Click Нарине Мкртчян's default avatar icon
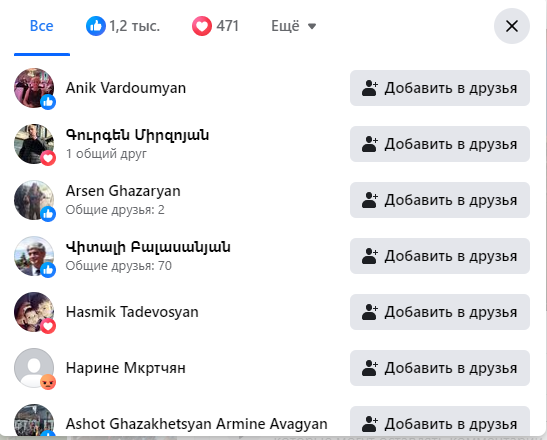 pyautogui.click(x=34, y=368)
